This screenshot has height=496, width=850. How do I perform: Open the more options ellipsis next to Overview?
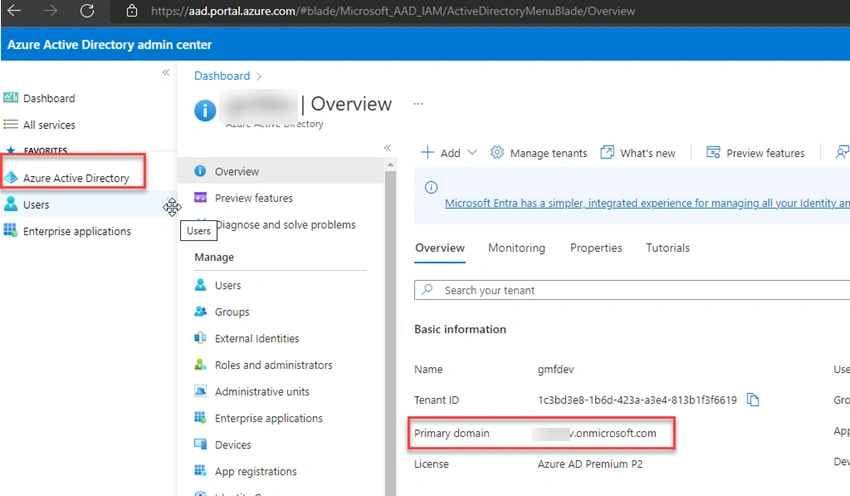tap(418, 104)
